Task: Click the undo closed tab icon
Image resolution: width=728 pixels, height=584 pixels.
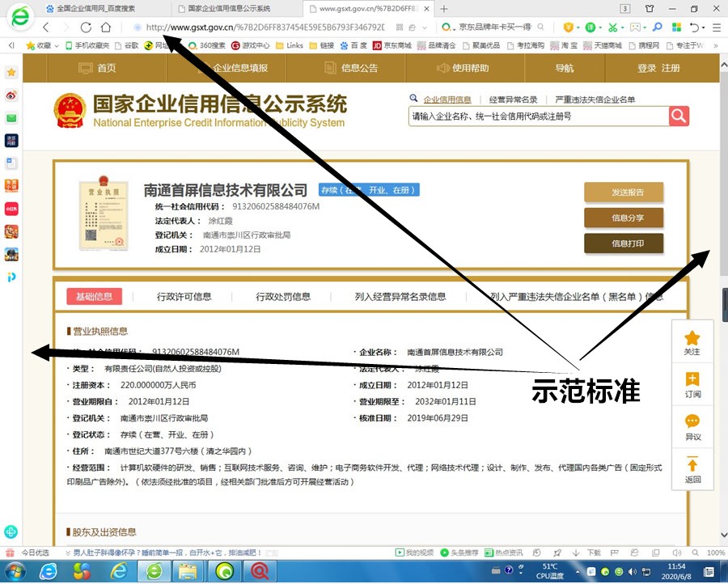Action: tap(695, 28)
